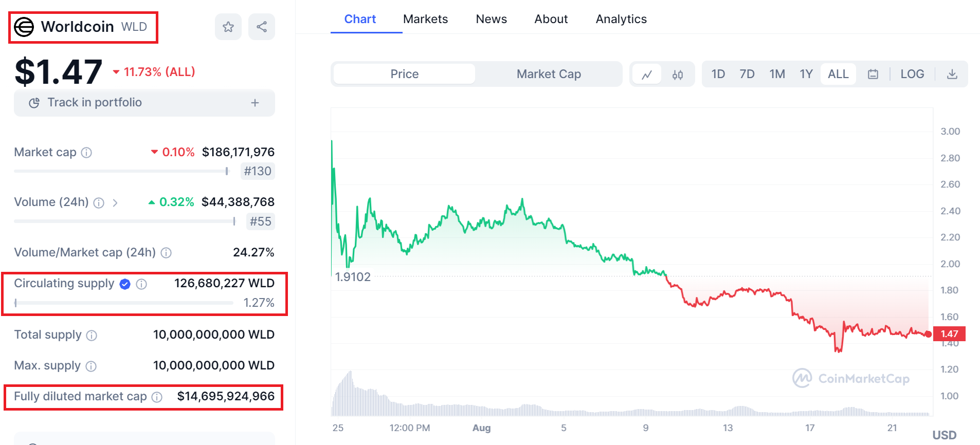The height and width of the screenshot is (445, 980).
Task: Open the News tab
Action: (x=491, y=19)
